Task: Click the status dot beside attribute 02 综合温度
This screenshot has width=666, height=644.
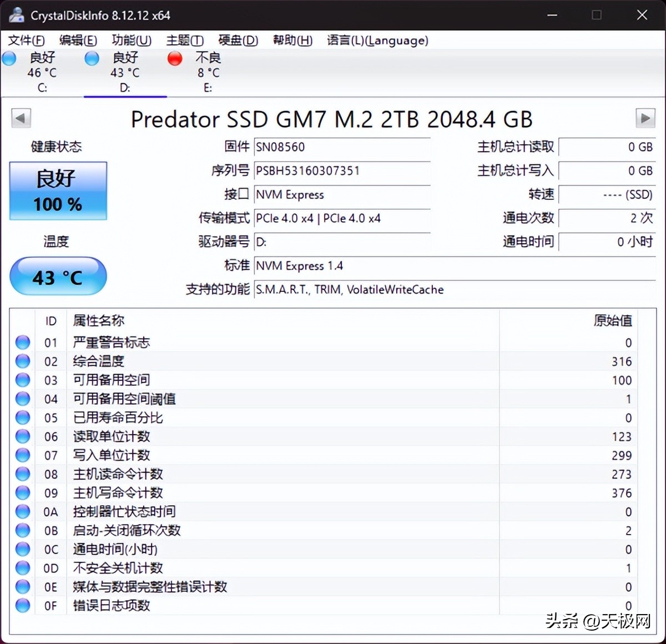Action: pyautogui.click(x=22, y=361)
